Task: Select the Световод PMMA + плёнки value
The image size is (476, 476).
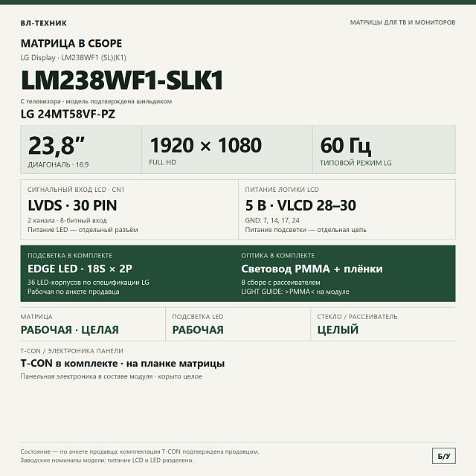Action: pos(312,269)
